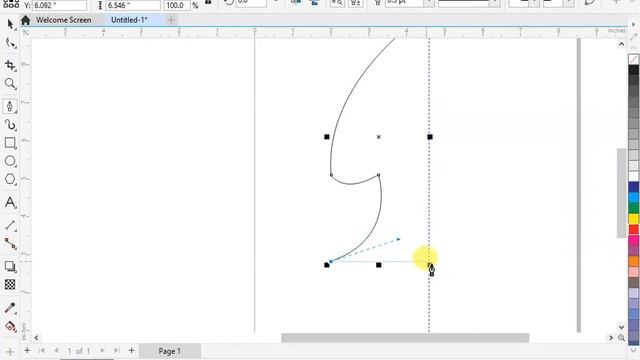Select the Drop Shadow tool
640x360 pixels.
(10, 267)
